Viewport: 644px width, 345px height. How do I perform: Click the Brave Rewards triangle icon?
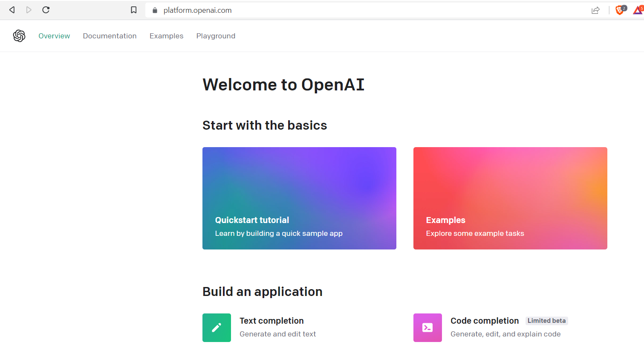(x=638, y=10)
